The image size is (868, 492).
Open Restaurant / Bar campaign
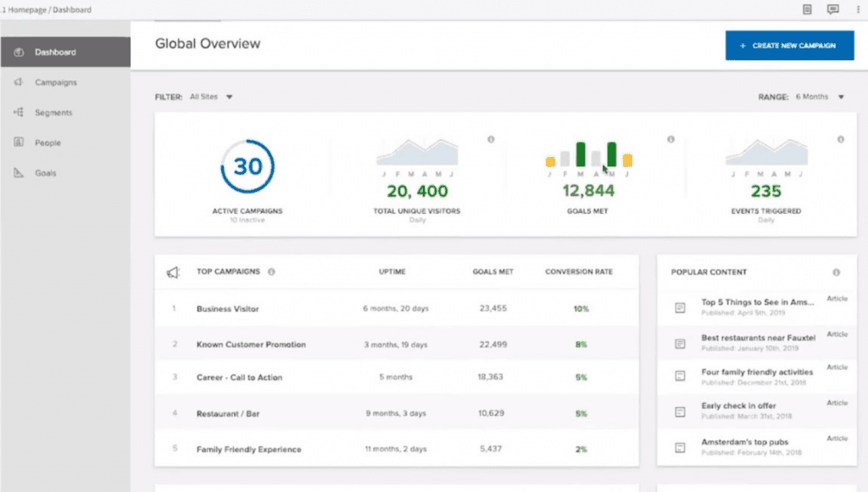pos(227,414)
